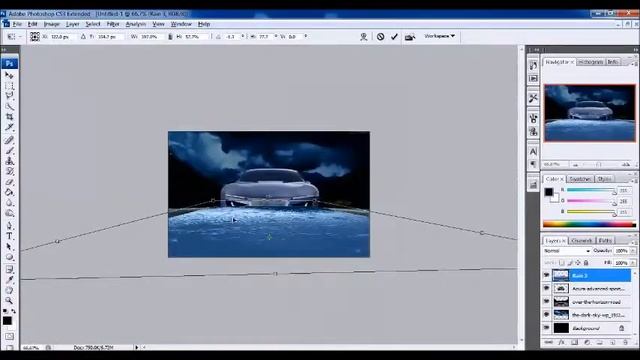The height and width of the screenshot is (360, 640).
Task: Hide the-dark-sky-wp layer
Action: point(546,315)
